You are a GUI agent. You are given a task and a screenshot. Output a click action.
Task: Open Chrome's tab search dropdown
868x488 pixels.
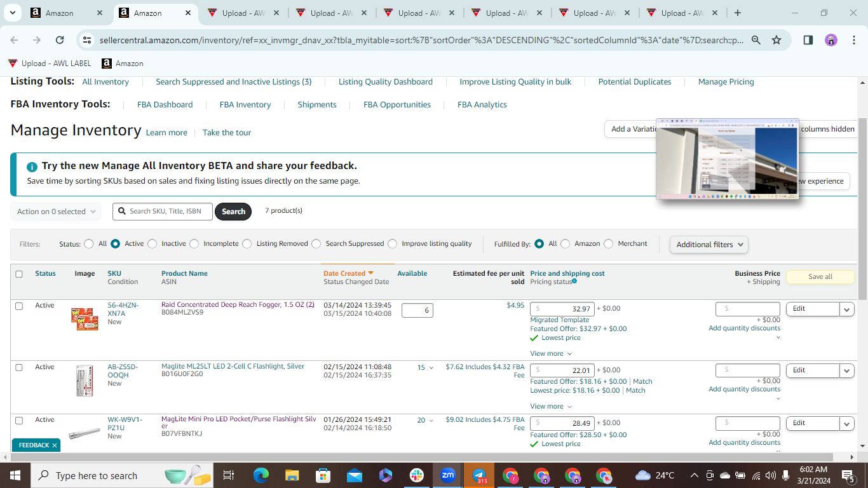coord(13,13)
